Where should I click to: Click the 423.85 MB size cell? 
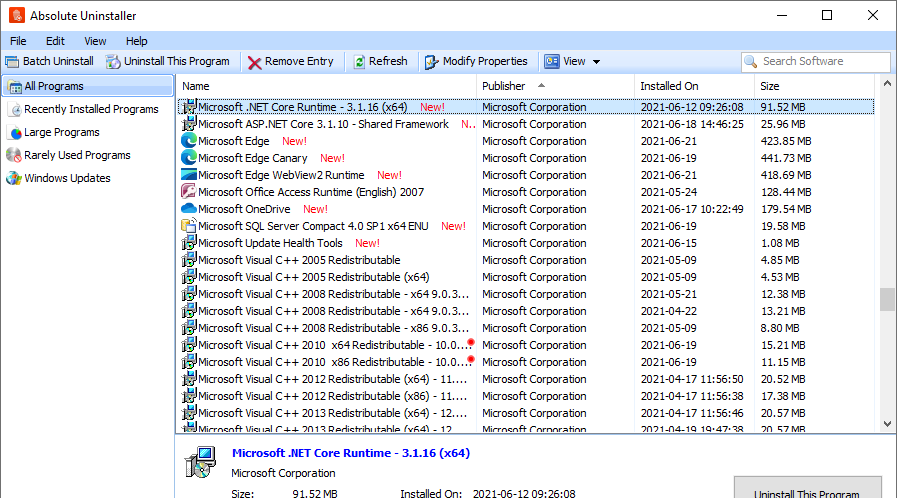[x=786, y=141]
